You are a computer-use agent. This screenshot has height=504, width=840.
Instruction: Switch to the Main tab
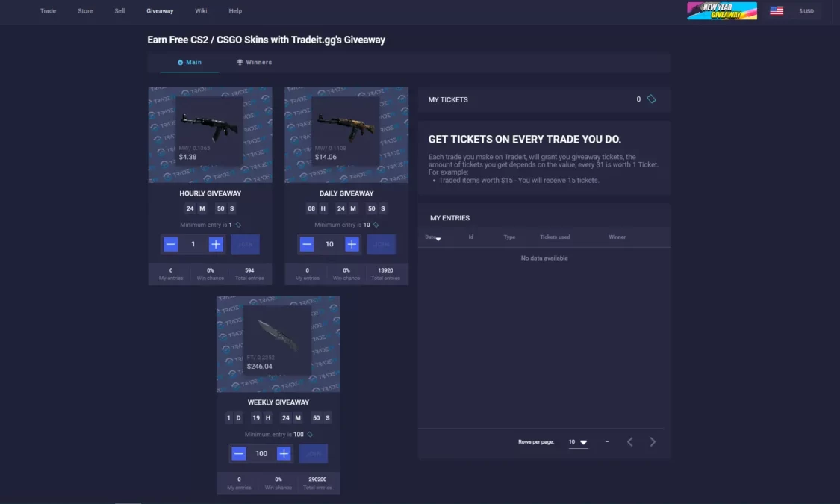190,62
